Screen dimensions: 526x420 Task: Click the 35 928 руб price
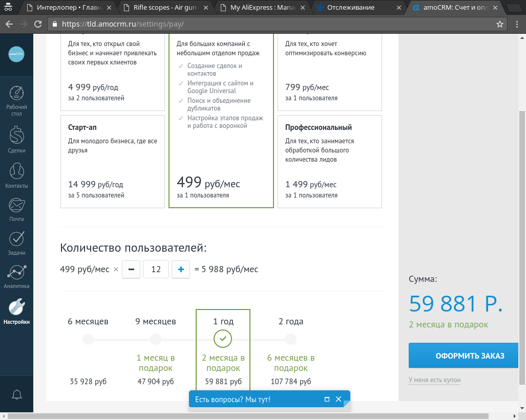[88, 382]
